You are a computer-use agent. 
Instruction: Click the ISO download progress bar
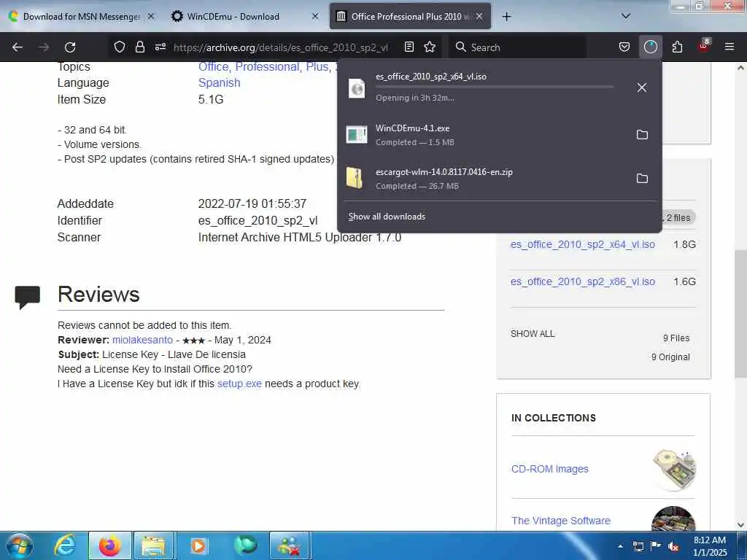coord(494,87)
